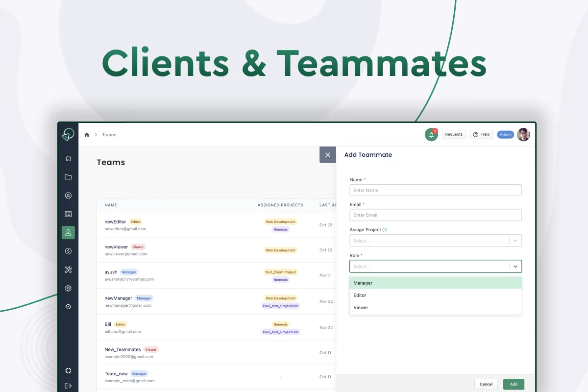This screenshot has height=392, width=588.
Task: Click the logout icon at sidebar bottom
Action: [x=68, y=386]
